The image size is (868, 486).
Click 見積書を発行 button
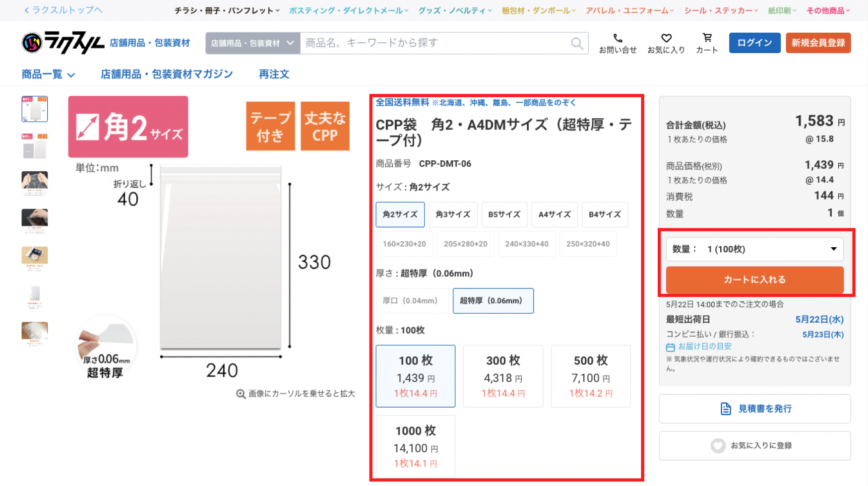(x=754, y=409)
